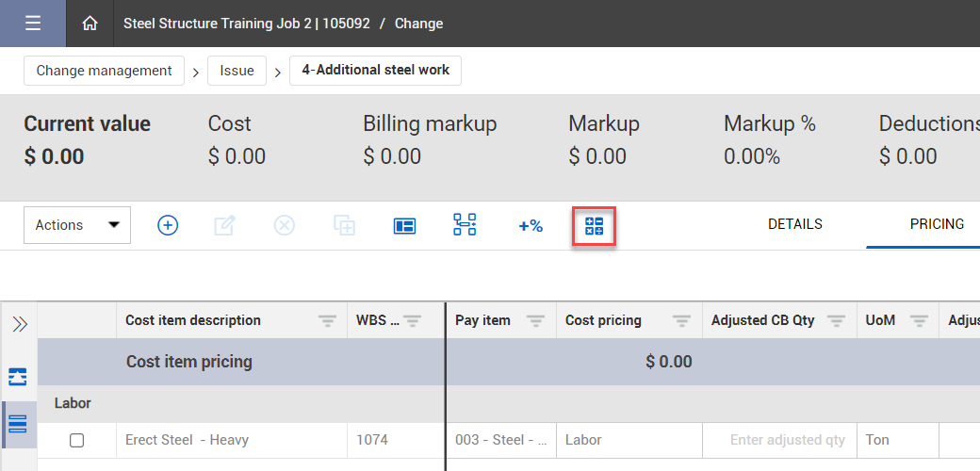Switch to the PRICING tab
980x471 pixels.
click(937, 224)
